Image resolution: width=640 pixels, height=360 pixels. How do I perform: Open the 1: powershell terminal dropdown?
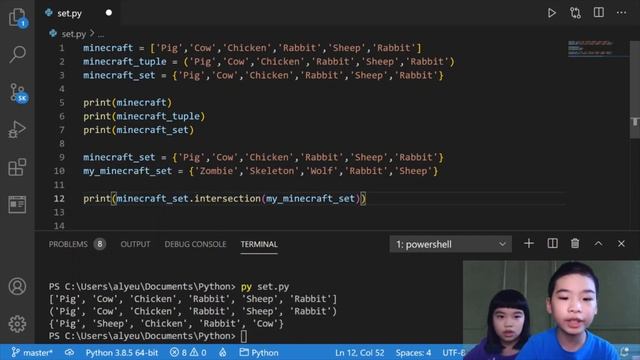pos(451,244)
